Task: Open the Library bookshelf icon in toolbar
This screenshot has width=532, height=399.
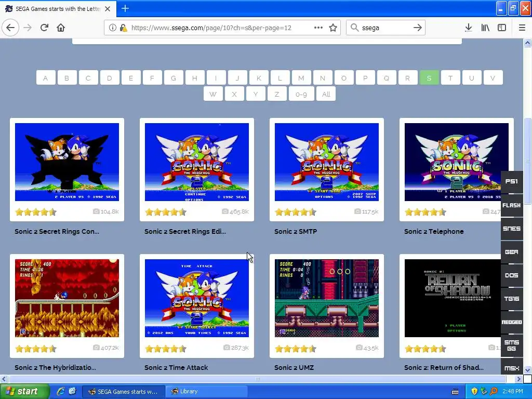Action: 485,28
